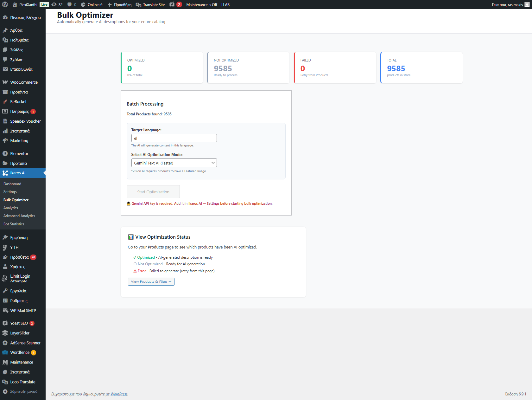Click Maintenance is Off in admin bar

tap(202, 4)
